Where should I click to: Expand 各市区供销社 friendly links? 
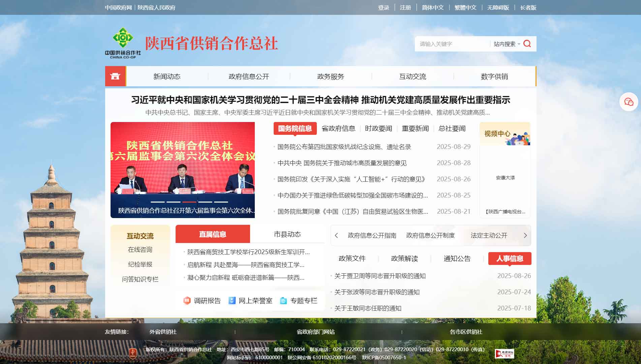(x=466, y=332)
